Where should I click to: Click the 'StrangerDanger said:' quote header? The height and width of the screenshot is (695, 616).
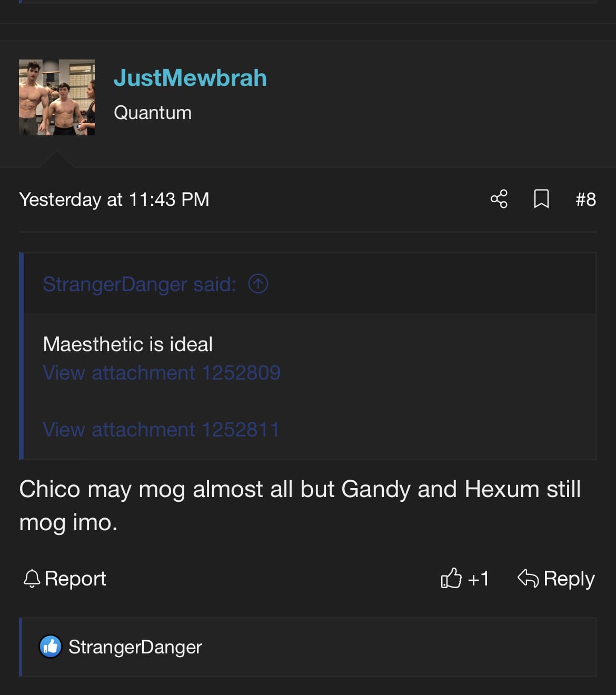[140, 284]
